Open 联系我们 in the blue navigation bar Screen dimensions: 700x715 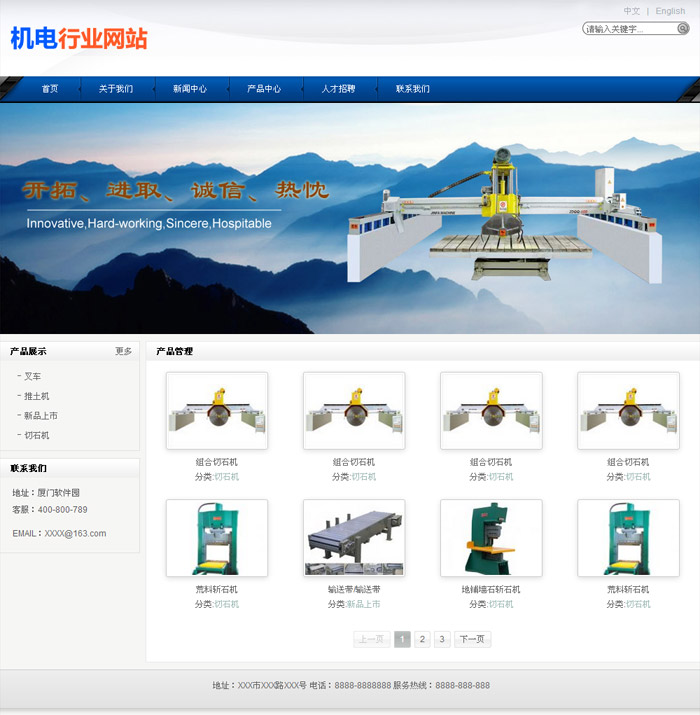(412, 89)
